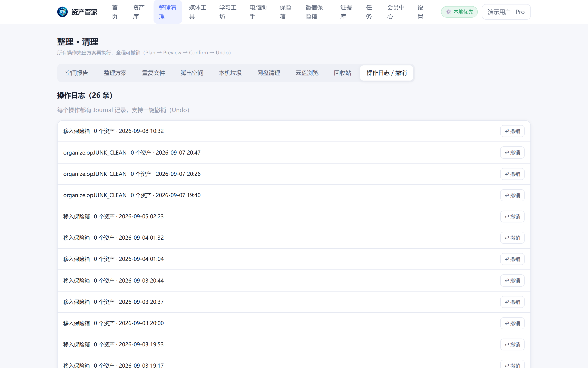Click log text organize.opJUNK_CLEAN · 2026-09-07 19:40
The height and width of the screenshot is (368, 588).
pos(132,195)
